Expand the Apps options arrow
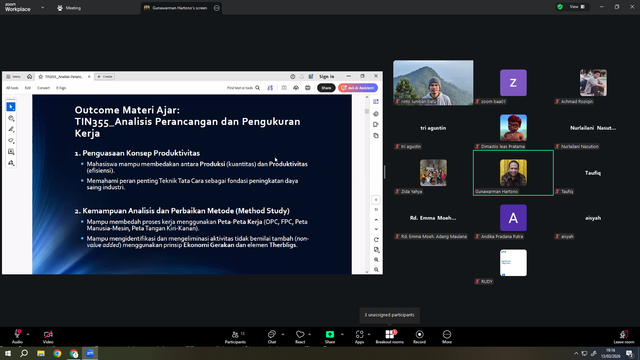Screen dimensions: 640x360 click(x=369, y=334)
